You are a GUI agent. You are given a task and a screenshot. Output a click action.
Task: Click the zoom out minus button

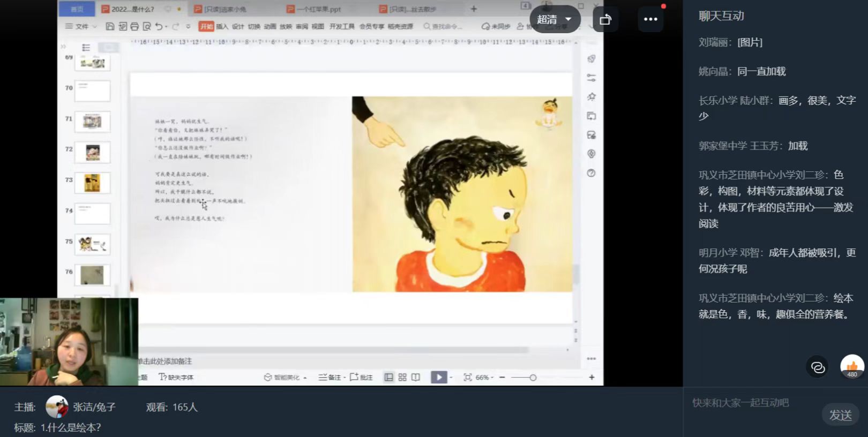click(502, 377)
